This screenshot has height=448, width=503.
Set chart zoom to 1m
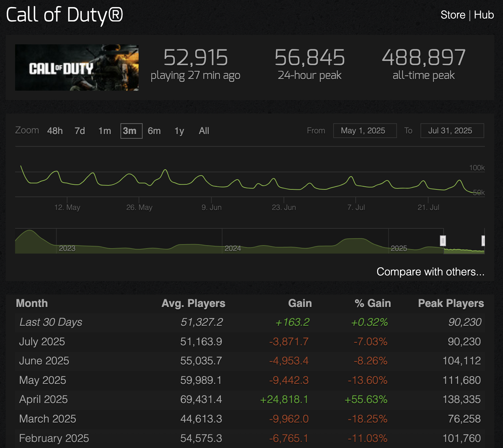tap(105, 131)
